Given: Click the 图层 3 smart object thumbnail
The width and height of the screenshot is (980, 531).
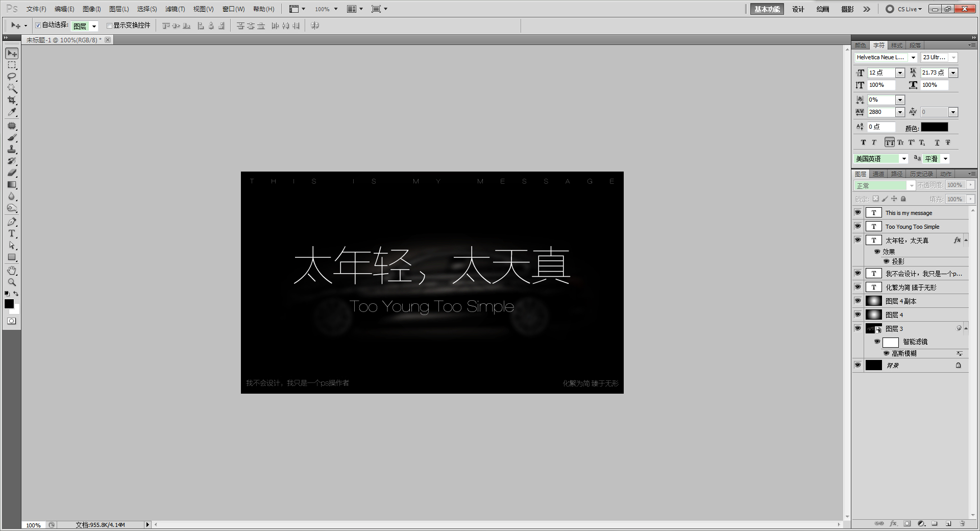Looking at the screenshot, I should [873, 328].
